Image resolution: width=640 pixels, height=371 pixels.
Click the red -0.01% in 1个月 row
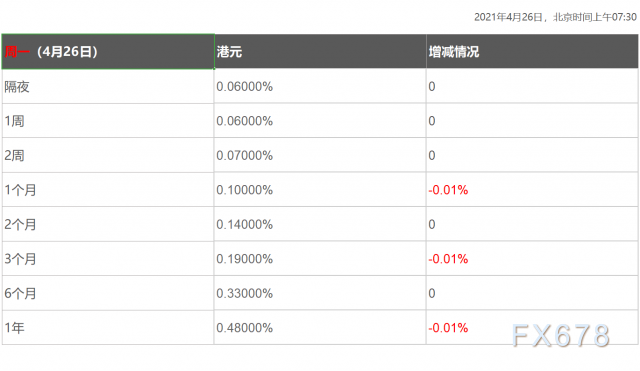coord(448,190)
